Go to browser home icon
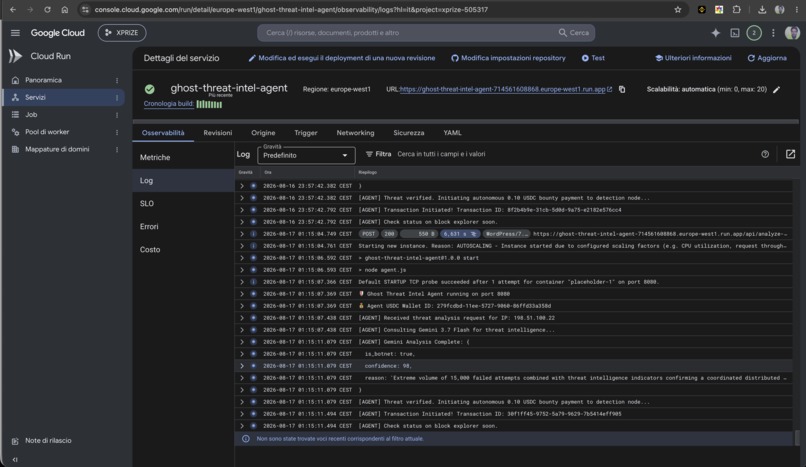Viewport: 806px width, 467px height. coord(64,9)
